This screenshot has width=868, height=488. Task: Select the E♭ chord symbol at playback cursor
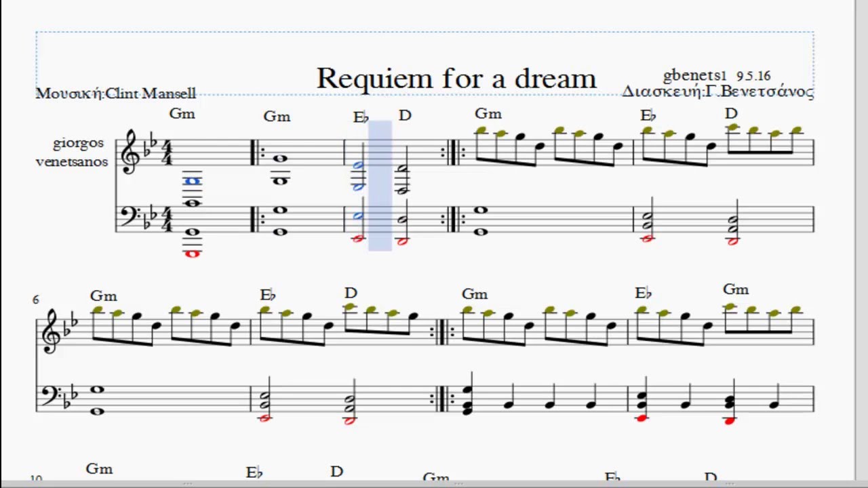[361, 117]
